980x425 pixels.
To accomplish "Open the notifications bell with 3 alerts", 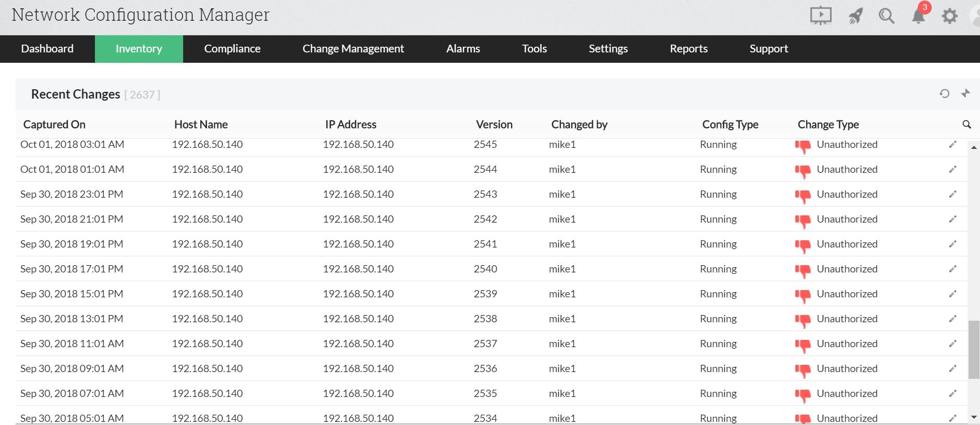I will [x=918, y=16].
